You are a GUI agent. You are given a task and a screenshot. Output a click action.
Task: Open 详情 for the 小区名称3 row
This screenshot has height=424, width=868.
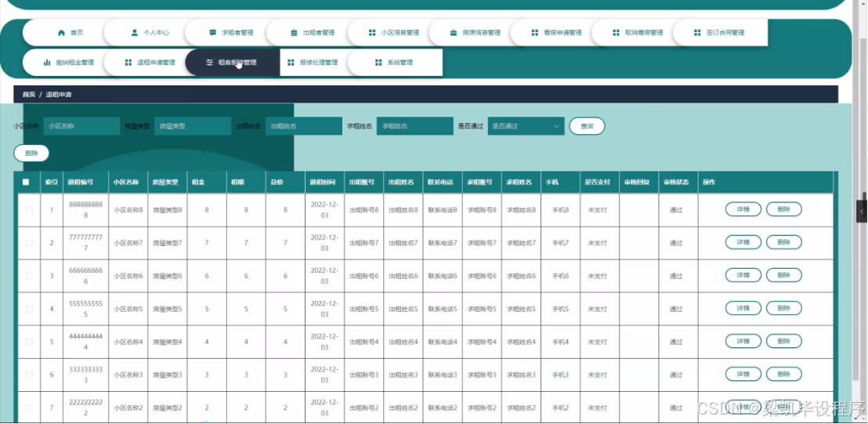pos(743,374)
